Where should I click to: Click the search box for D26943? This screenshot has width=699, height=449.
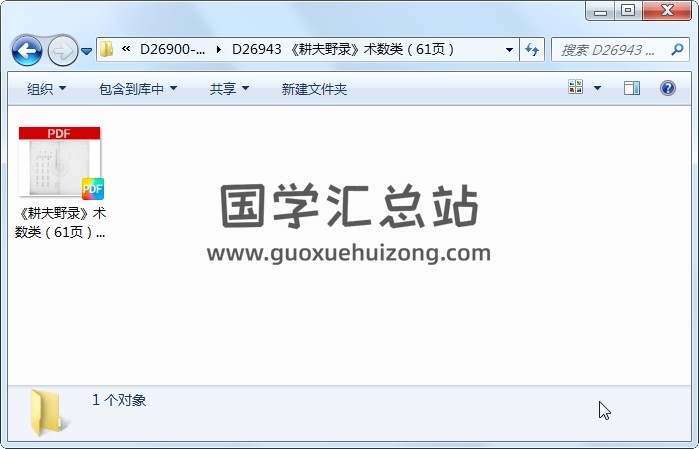pyautogui.click(x=609, y=50)
